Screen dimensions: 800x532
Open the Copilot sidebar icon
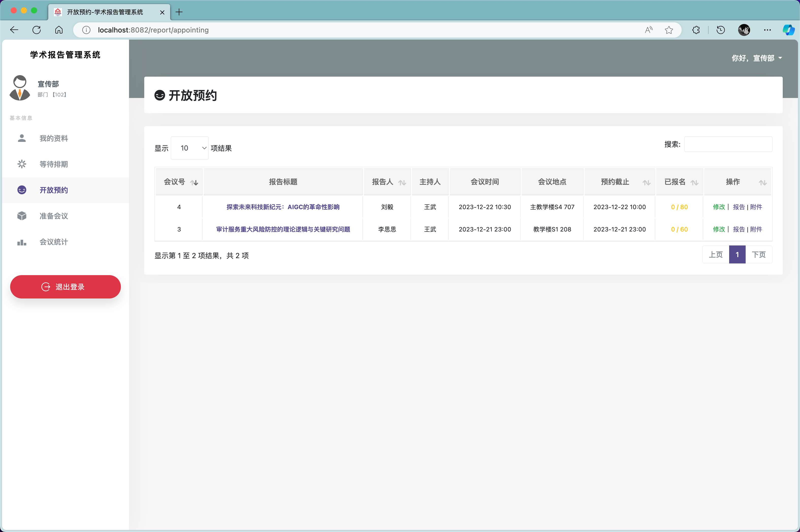pos(788,30)
